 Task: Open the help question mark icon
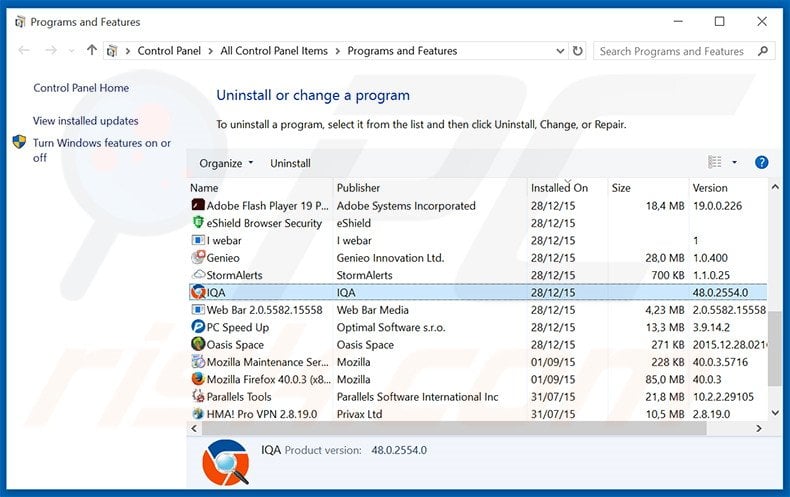click(x=761, y=162)
